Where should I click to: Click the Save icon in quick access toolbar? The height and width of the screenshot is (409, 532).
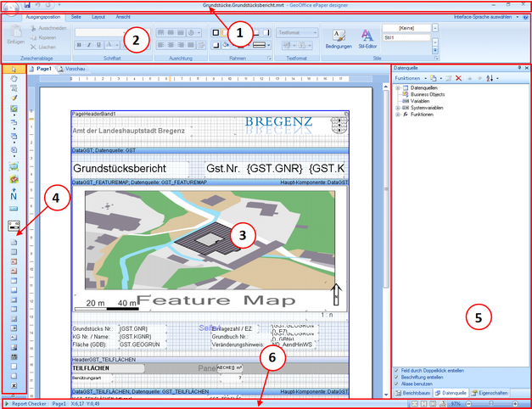pos(27,5)
